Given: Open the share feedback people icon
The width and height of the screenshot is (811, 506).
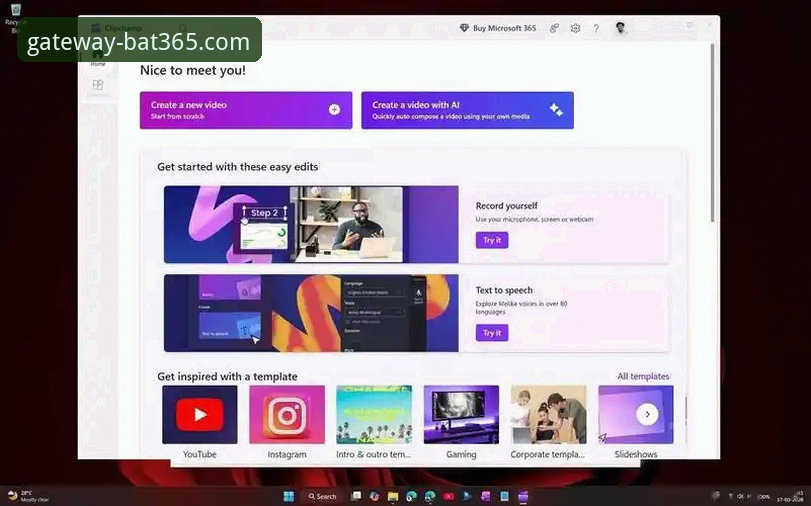Looking at the screenshot, I should pyautogui.click(x=554, y=28).
